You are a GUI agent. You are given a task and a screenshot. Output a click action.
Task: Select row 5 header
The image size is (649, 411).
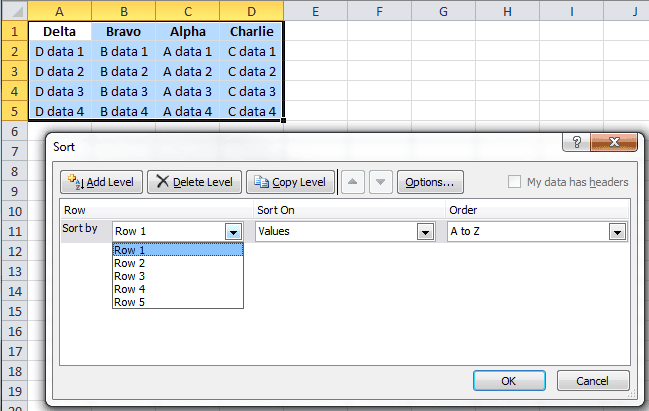(x=15, y=111)
